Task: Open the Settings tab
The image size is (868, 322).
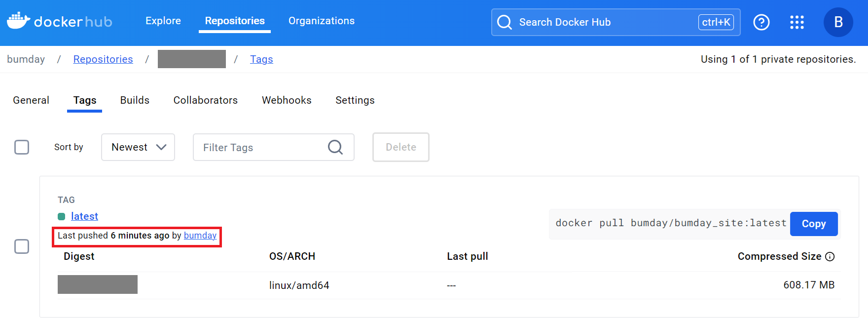Action: (x=355, y=100)
